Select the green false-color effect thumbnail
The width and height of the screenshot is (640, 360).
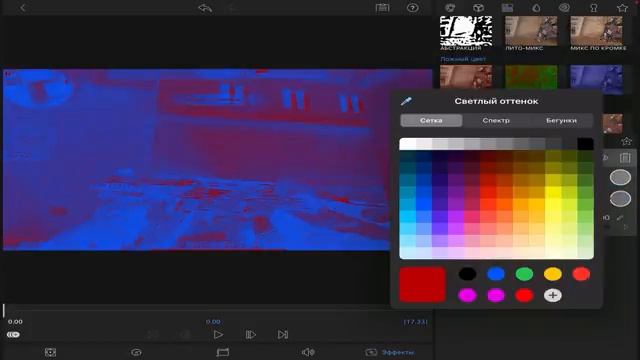[x=531, y=77]
